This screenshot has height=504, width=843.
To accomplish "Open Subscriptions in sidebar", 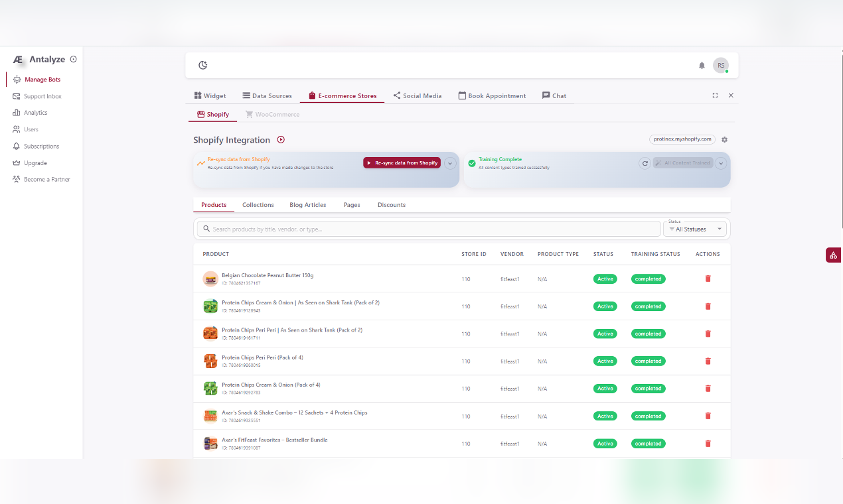I will coord(41,146).
